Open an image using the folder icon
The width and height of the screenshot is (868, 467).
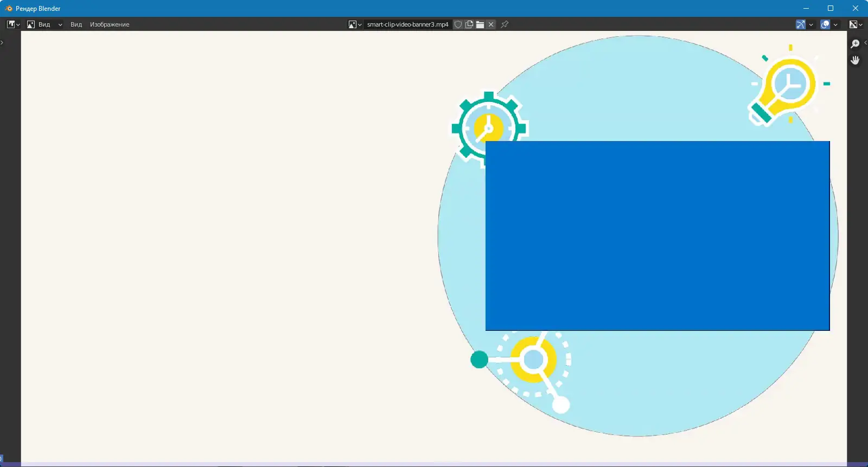(x=480, y=24)
